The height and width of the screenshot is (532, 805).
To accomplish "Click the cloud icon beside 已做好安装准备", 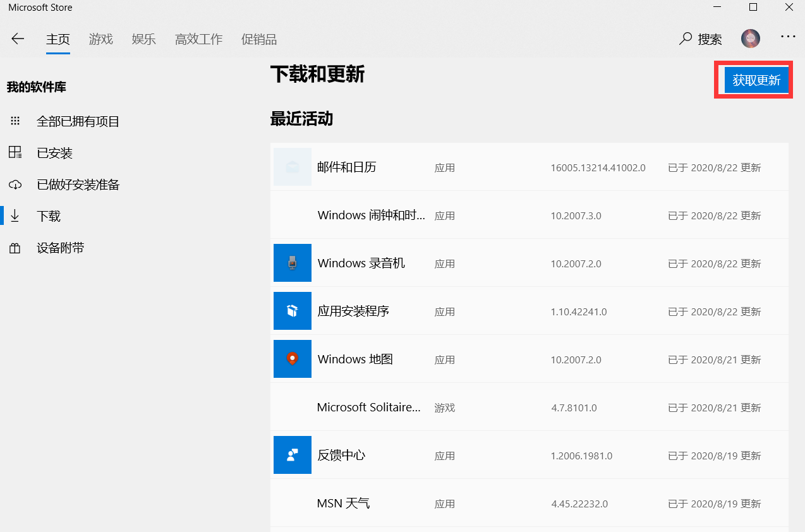I will point(15,184).
